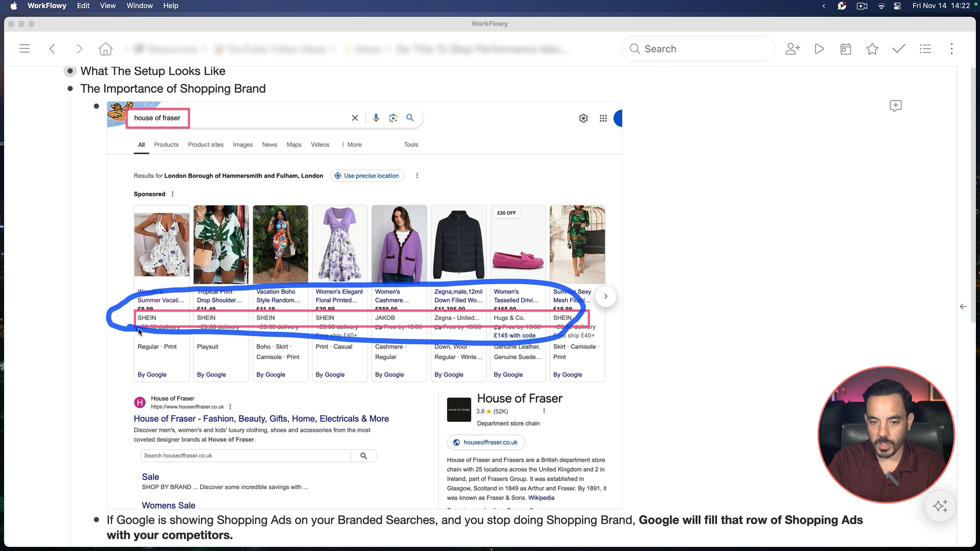Open the Sponsored label's three-dot options

(x=172, y=194)
